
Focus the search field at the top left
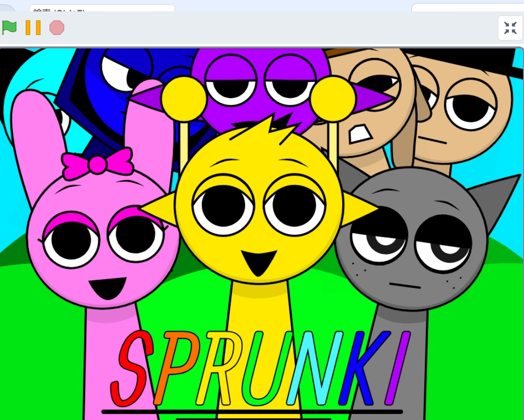coord(102,9)
